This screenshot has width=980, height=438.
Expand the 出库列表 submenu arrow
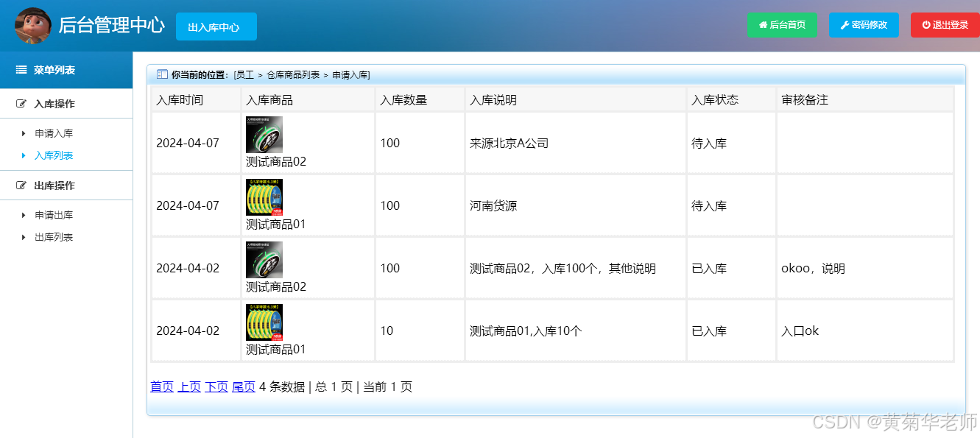[22, 236]
